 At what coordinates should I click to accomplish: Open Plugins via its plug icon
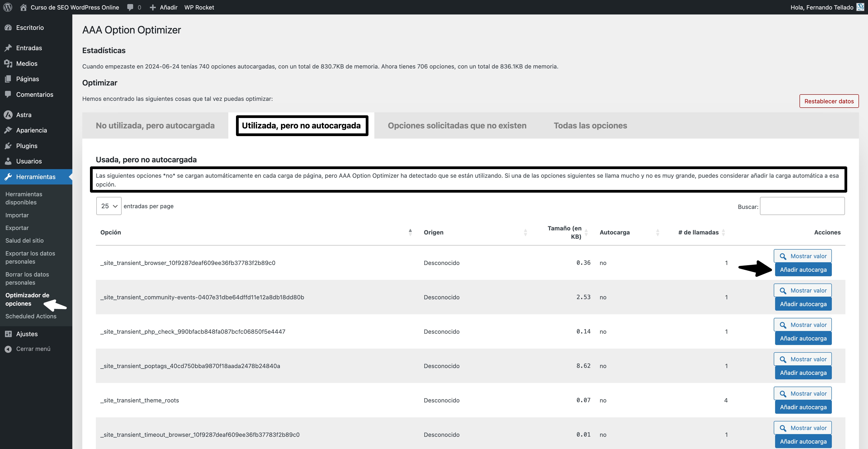(8, 146)
